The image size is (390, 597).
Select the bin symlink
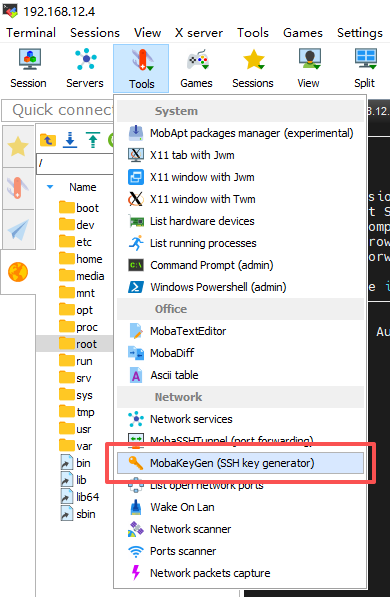click(75, 463)
